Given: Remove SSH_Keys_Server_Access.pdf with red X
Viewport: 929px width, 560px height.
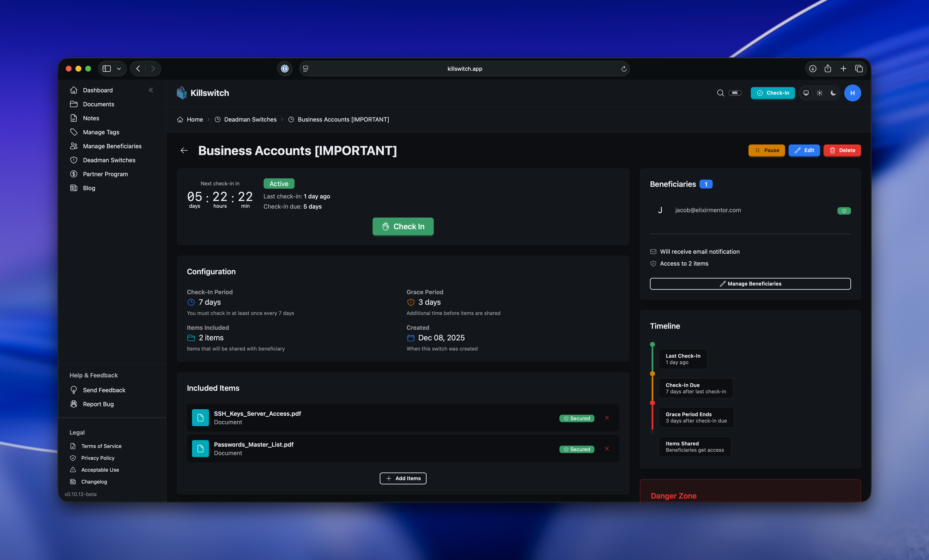Looking at the screenshot, I should click(607, 417).
